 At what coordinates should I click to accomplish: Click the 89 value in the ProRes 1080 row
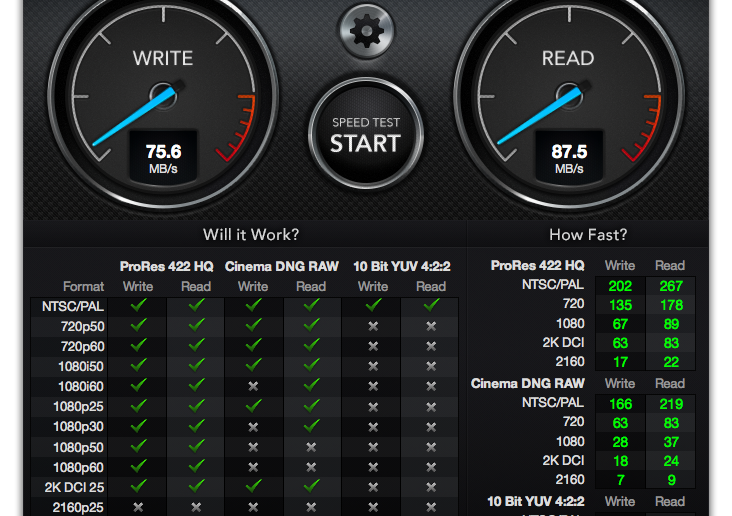click(x=671, y=324)
